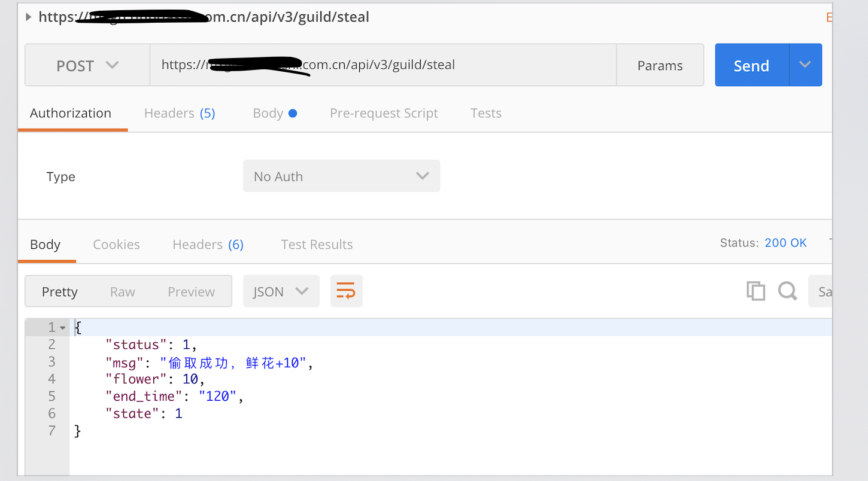Switch to the request Authorization tab
This screenshot has width=868, height=481.
click(71, 113)
